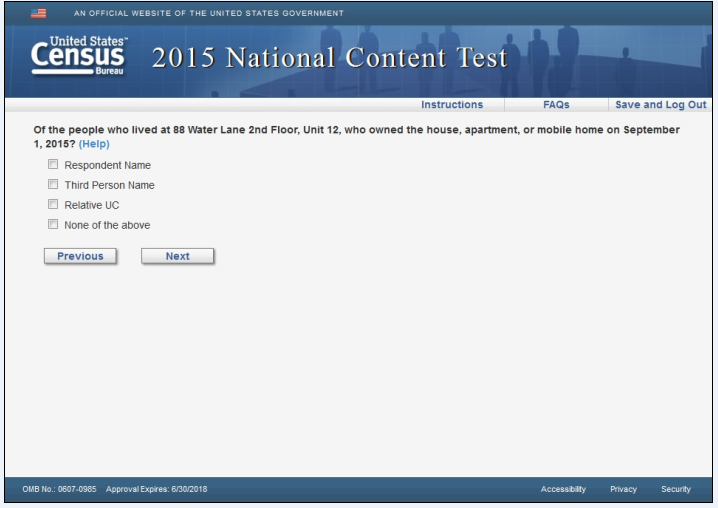
Task: Open the Instructions menu item
Action: (452, 105)
